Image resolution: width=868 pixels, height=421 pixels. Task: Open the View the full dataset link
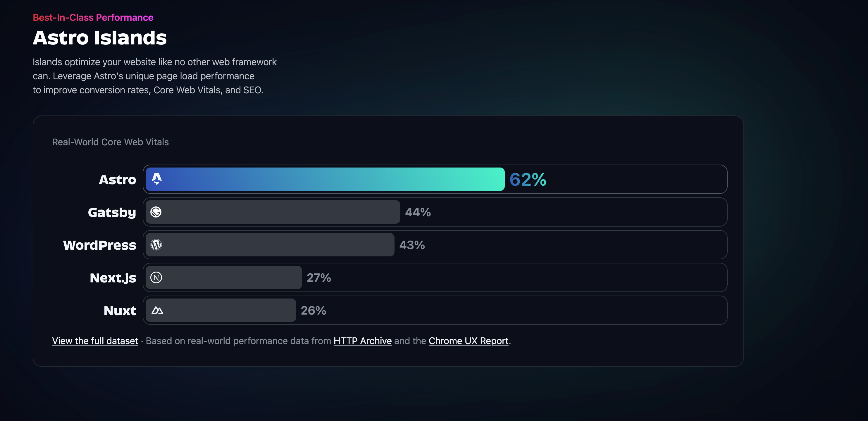[x=95, y=341]
